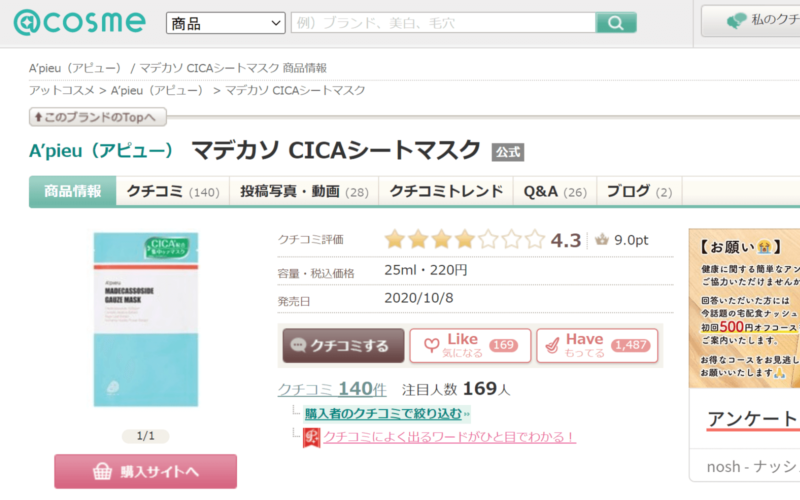Click the 1,487 Have count badge

click(x=631, y=345)
